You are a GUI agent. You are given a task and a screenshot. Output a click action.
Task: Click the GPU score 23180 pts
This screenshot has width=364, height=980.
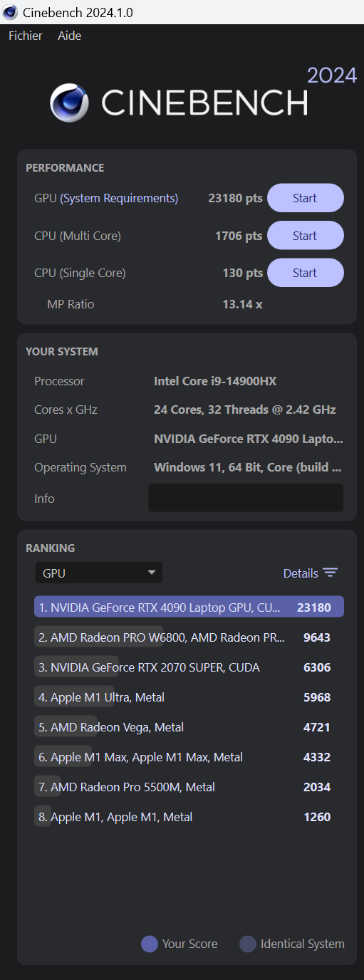pos(235,198)
